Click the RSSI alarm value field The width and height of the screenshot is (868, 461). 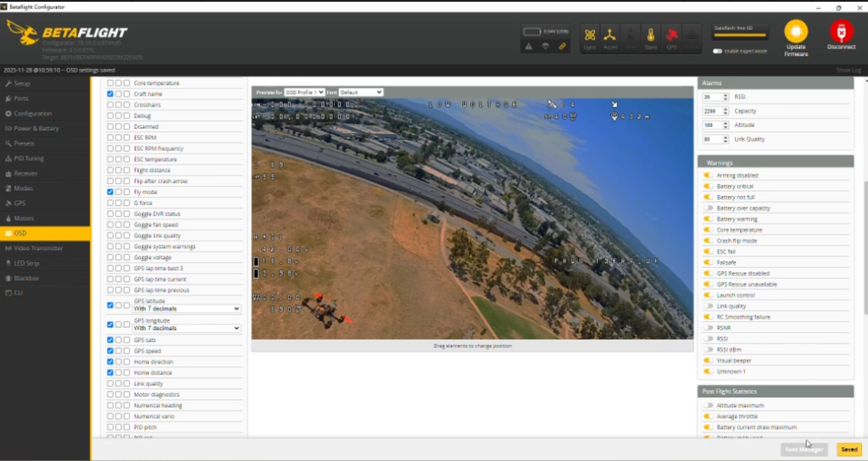(714, 97)
